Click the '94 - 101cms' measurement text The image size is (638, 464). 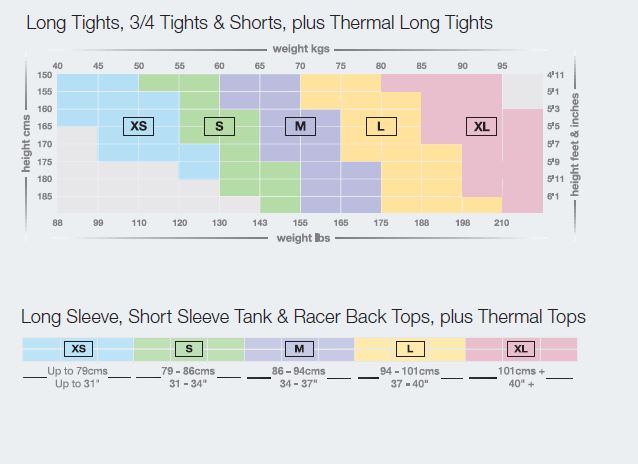click(410, 371)
